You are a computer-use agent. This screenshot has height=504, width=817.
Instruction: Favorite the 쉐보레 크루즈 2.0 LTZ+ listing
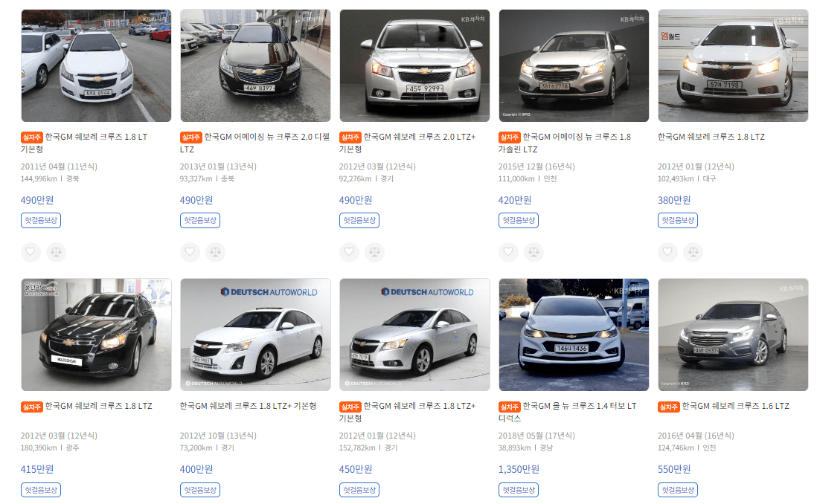tap(349, 252)
